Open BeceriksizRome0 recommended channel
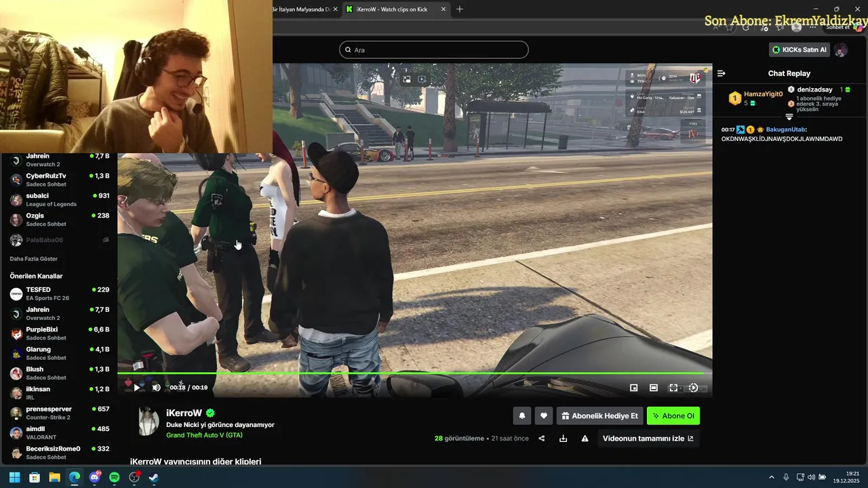 tap(60, 453)
